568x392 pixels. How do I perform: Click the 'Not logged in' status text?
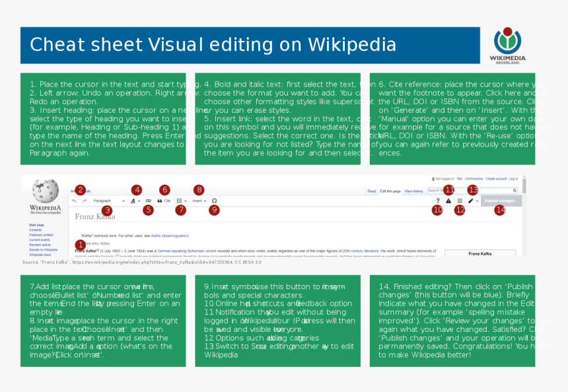pos(445,179)
